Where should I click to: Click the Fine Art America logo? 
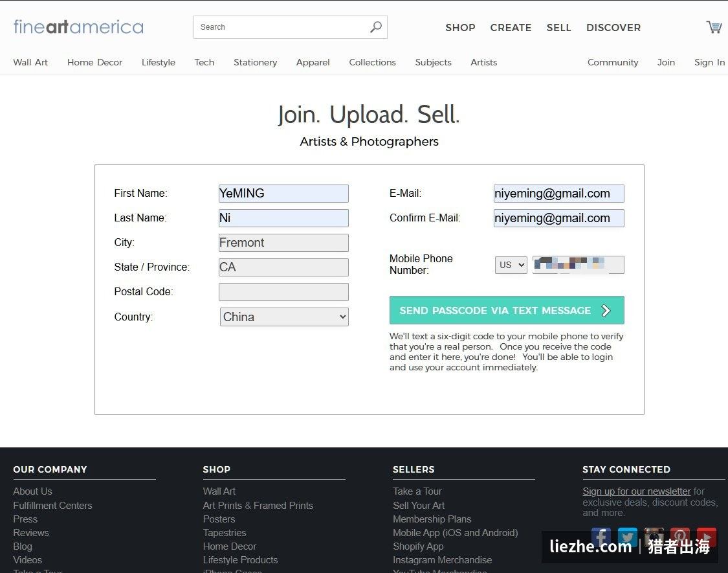78,27
